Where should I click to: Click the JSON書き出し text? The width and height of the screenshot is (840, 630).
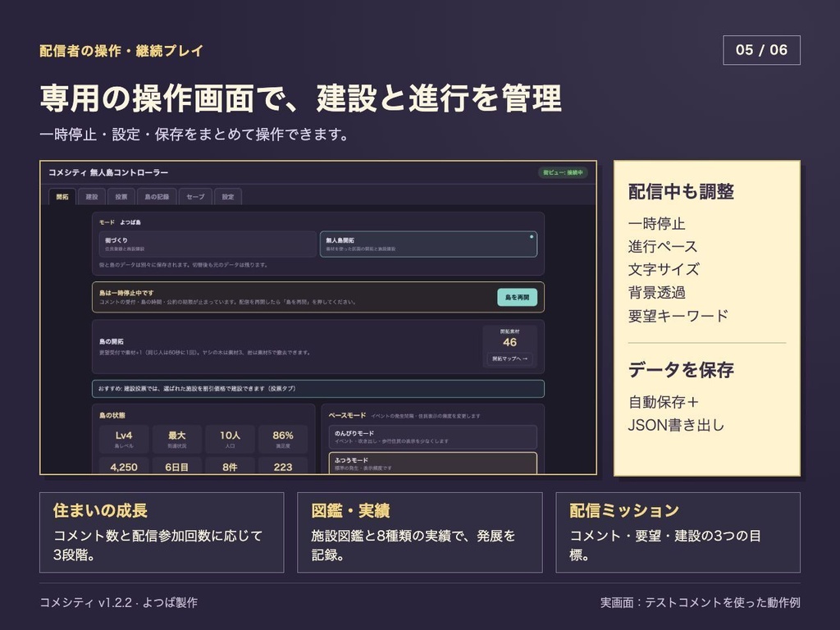pos(676,425)
